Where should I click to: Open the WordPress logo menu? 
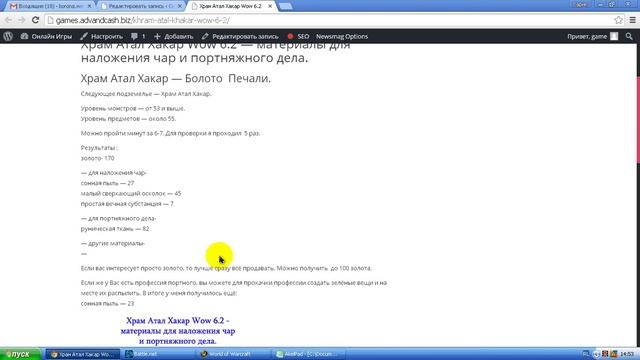tap(8, 36)
